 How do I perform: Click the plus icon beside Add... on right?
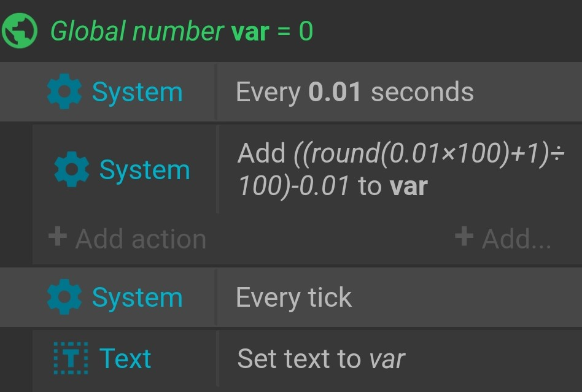[464, 237]
